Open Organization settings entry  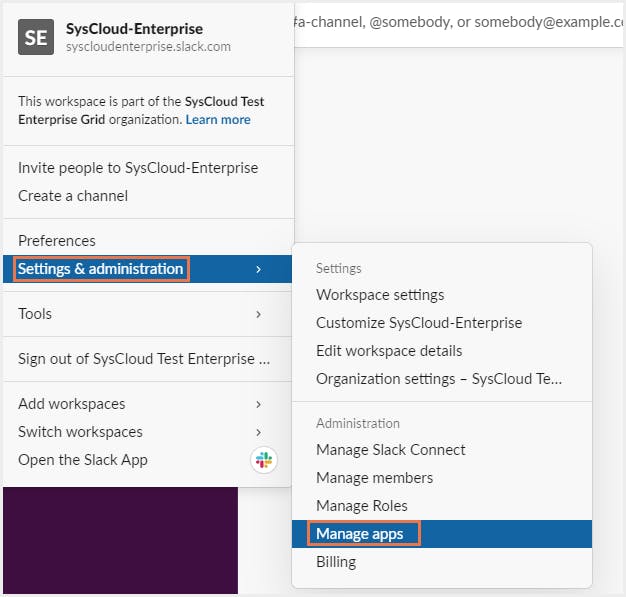439,379
